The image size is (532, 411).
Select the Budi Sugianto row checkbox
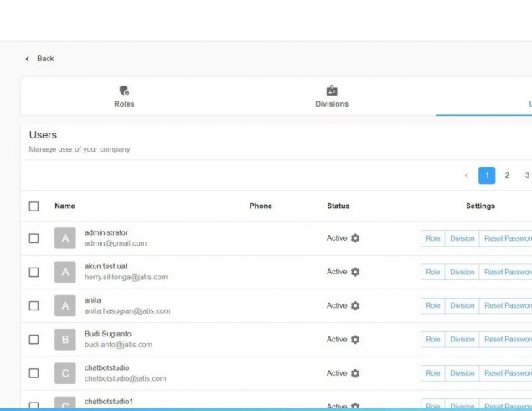click(x=34, y=340)
